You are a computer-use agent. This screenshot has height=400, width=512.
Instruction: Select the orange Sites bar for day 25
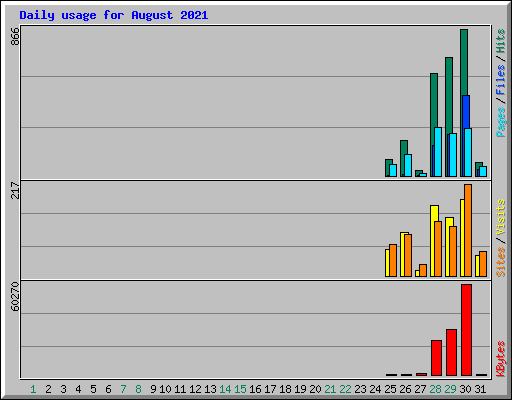tap(393, 260)
